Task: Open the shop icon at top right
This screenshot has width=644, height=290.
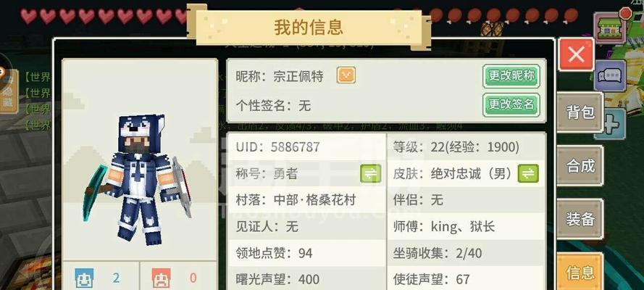Action: (x=610, y=28)
